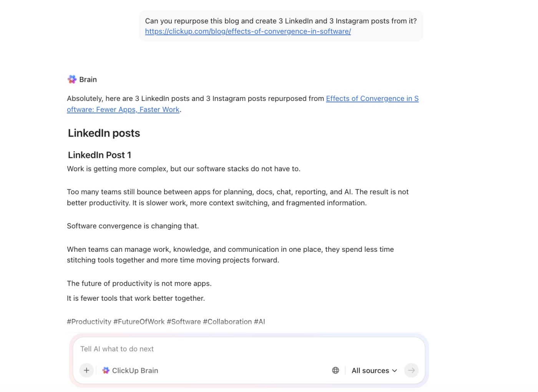Click the 'Can you repurpose this blog' message
The width and height of the screenshot is (538, 392).
pyautogui.click(x=281, y=21)
